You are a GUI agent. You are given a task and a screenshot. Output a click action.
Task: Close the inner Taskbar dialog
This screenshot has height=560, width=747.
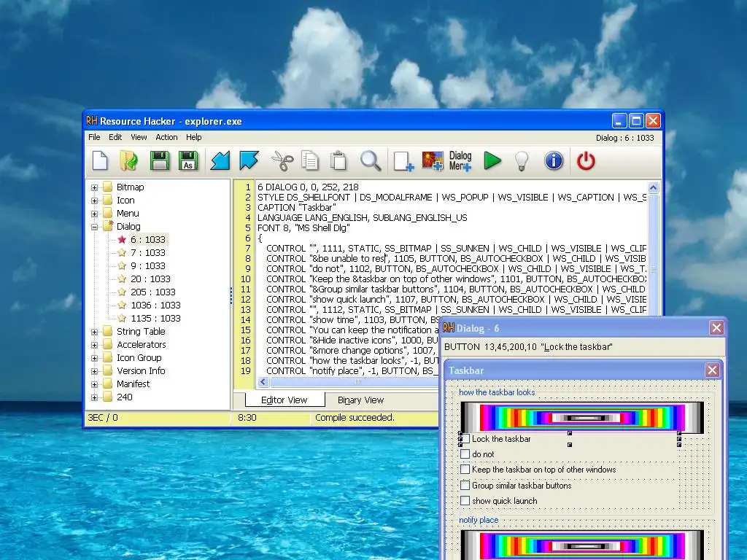click(x=712, y=370)
